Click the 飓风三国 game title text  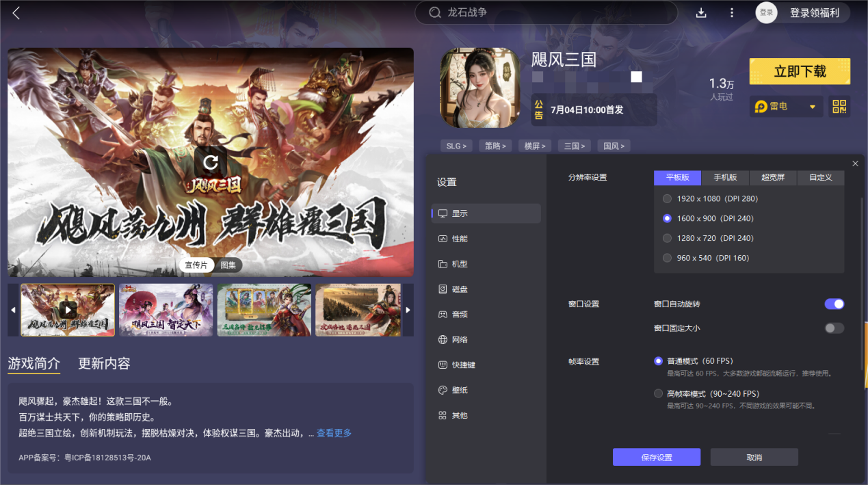click(564, 60)
